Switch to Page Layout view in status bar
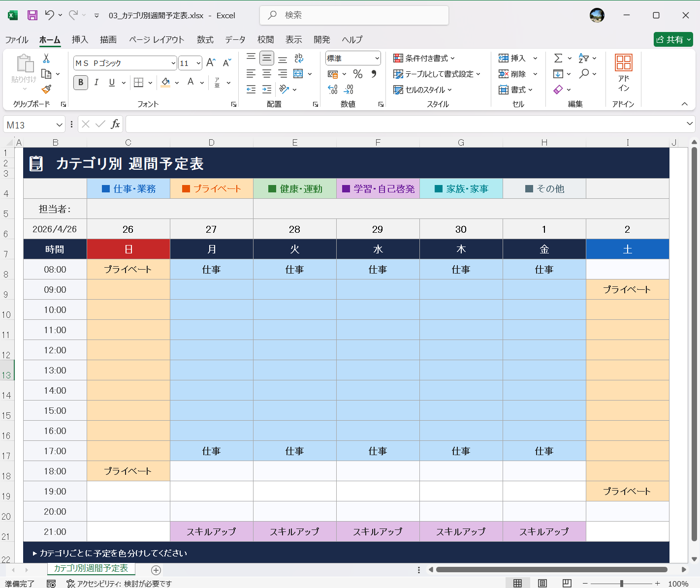Screen dimensions: 700x588 542,583
